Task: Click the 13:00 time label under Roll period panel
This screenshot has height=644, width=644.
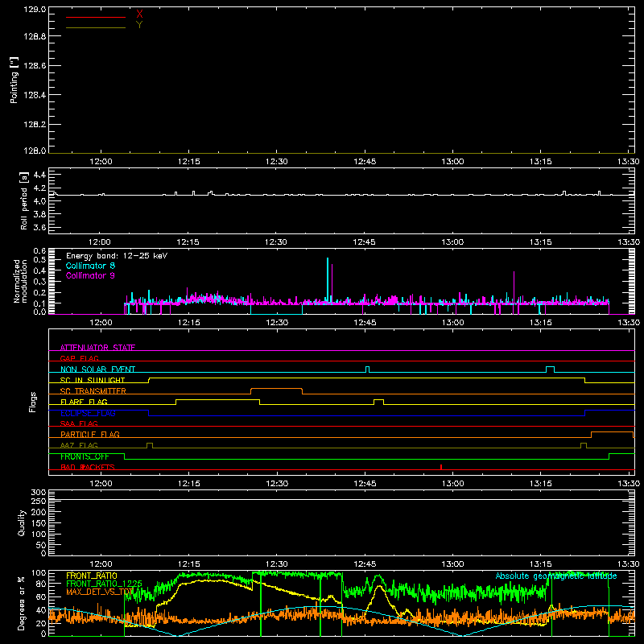Action: click(x=452, y=242)
